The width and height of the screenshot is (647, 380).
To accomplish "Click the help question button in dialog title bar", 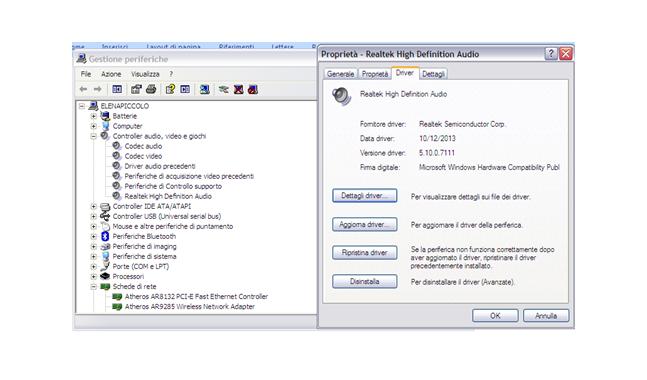I will tap(551, 54).
